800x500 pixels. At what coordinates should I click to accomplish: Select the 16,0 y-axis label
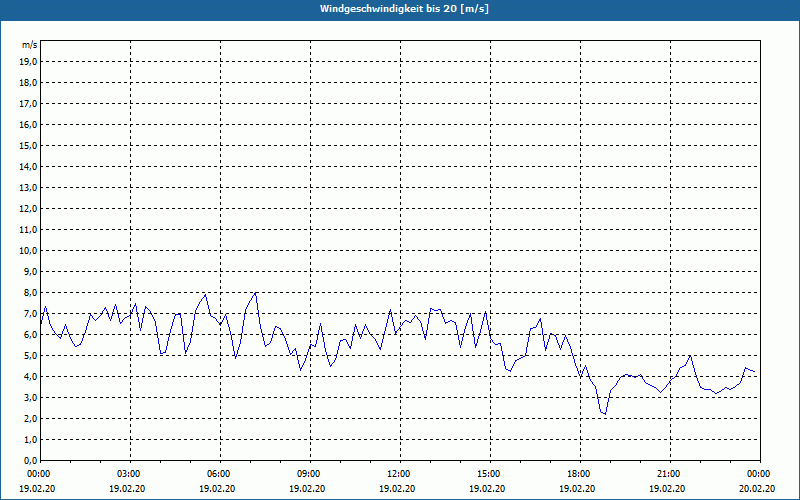coord(28,124)
